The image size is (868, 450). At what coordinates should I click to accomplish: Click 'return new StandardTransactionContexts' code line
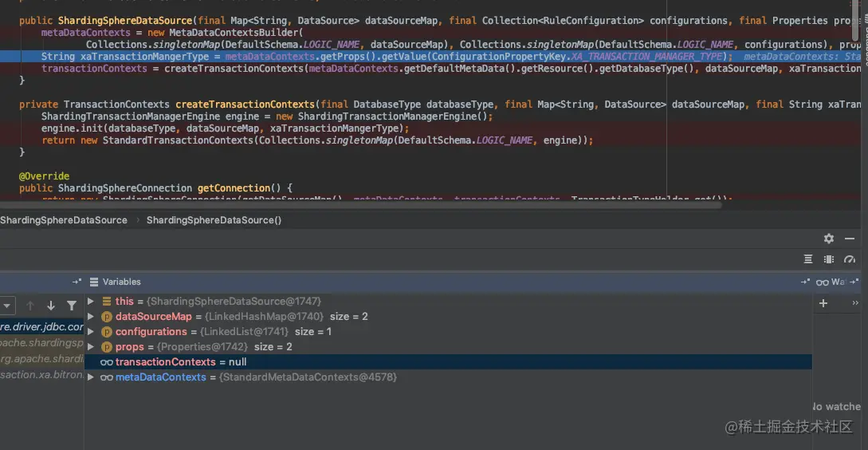[317, 140]
